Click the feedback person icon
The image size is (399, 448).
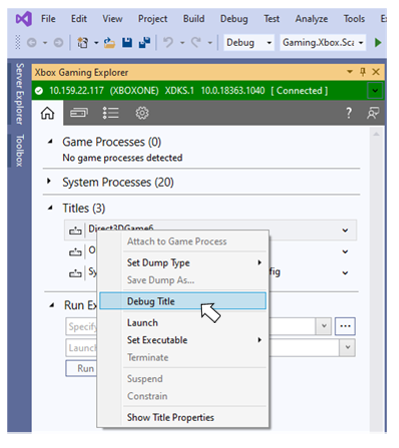tap(373, 113)
